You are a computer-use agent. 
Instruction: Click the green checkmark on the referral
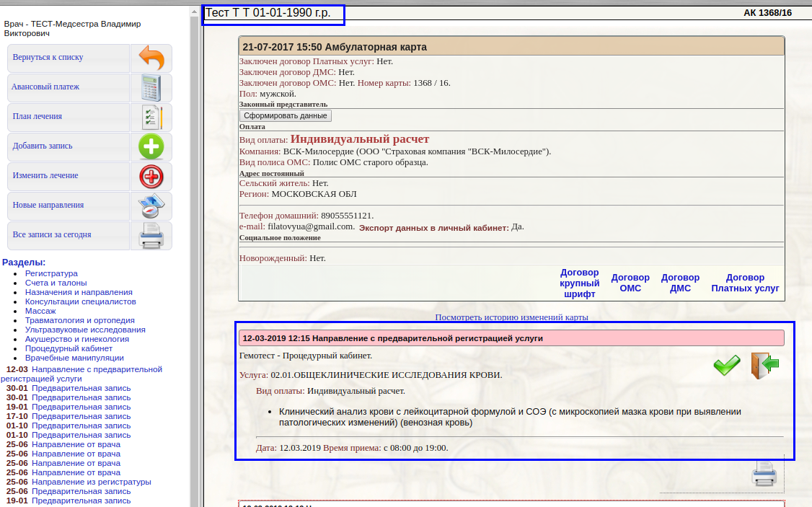click(727, 366)
